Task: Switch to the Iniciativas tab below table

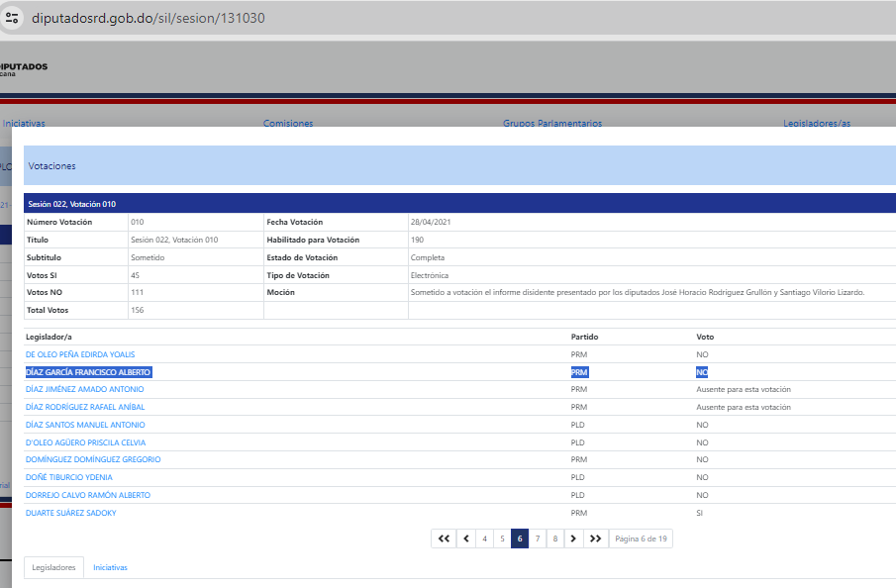Action: [110, 567]
